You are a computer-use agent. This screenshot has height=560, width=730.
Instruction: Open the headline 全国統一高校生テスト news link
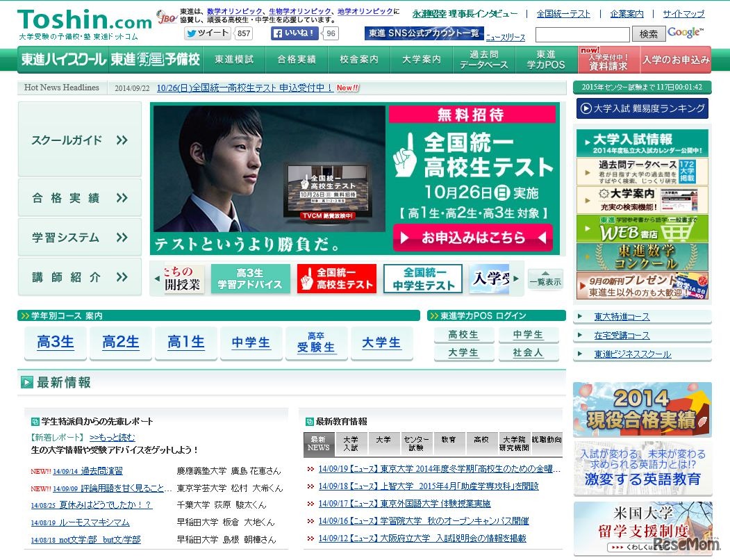(x=245, y=88)
